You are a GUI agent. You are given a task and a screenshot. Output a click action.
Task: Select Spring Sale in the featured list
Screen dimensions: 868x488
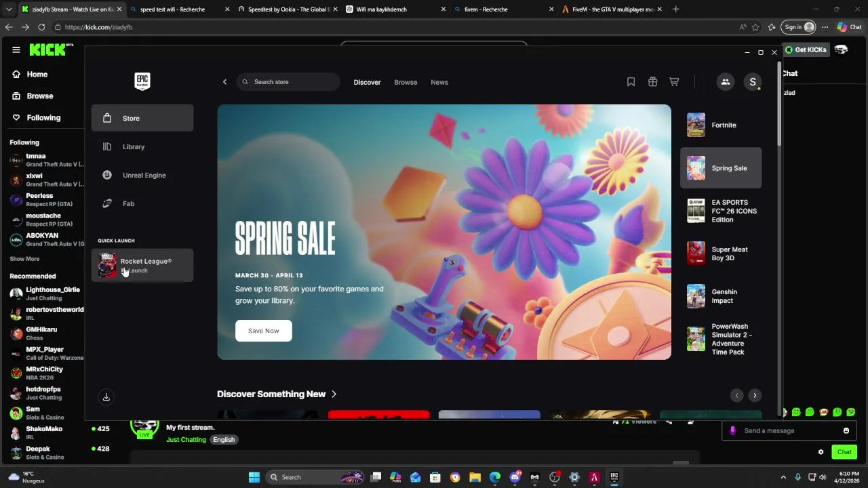(x=721, y=168)
